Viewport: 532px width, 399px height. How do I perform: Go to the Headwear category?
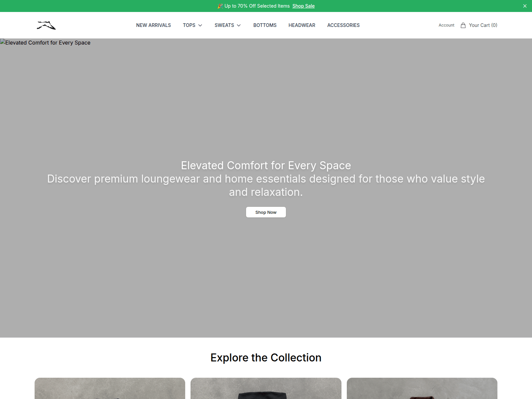[302, 25]
